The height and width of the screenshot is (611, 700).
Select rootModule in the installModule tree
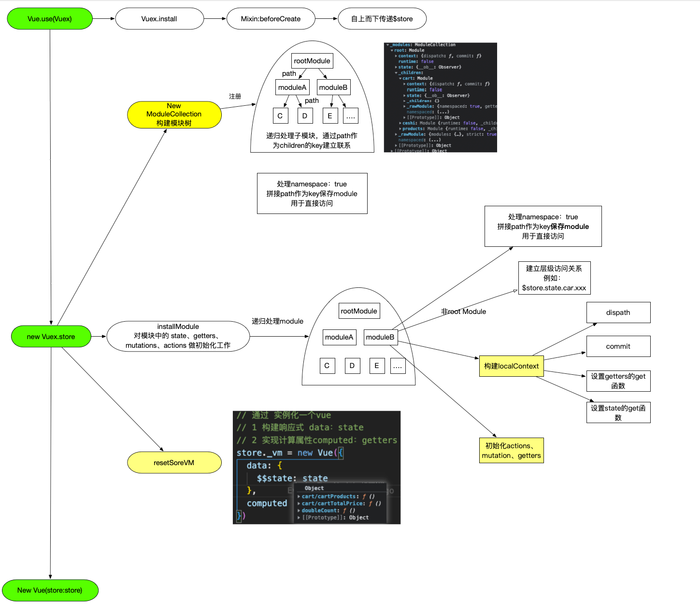coord(359,311)
